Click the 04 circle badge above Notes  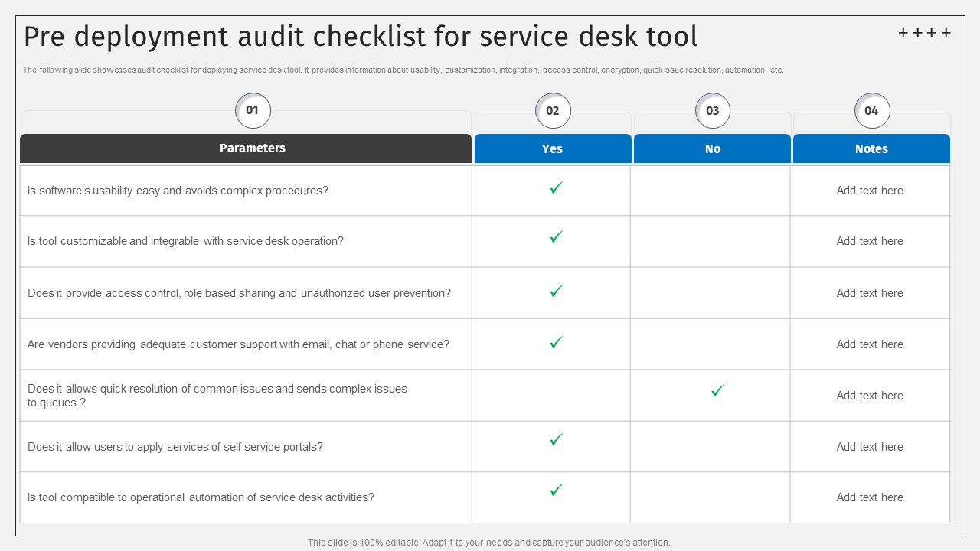coord(871,110)
